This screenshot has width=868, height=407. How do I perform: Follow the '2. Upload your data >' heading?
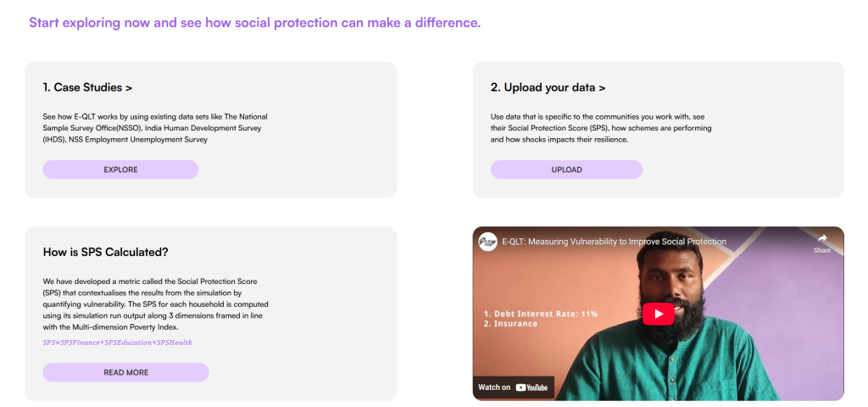coord(548,87)
